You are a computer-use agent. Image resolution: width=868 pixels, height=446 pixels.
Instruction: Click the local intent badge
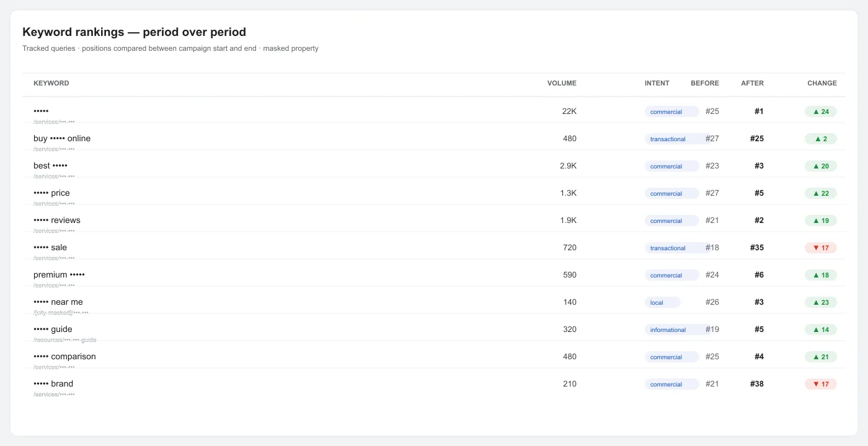[x=663, y=303]
